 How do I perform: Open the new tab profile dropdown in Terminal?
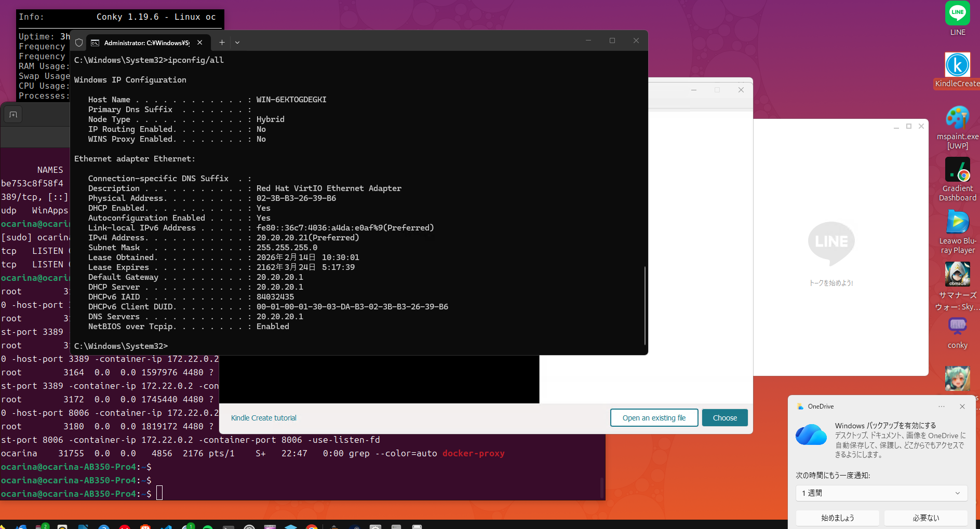237,42
